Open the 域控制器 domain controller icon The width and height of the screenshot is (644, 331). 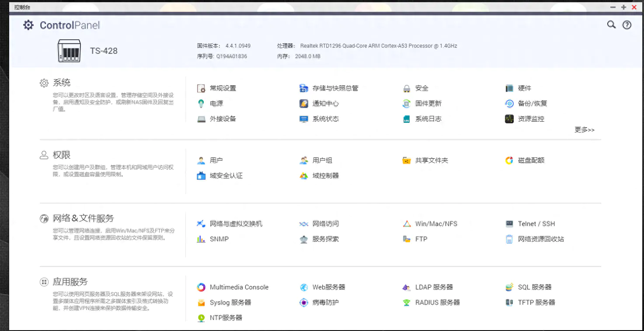(304, 176)
